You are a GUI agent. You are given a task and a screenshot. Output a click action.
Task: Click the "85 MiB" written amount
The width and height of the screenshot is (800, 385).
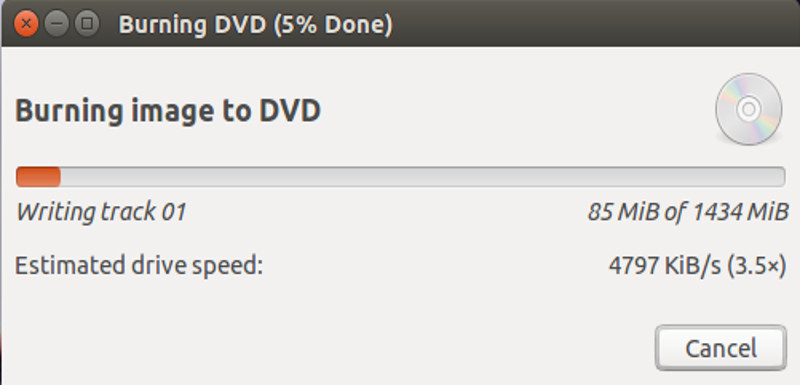coord(622,212)
